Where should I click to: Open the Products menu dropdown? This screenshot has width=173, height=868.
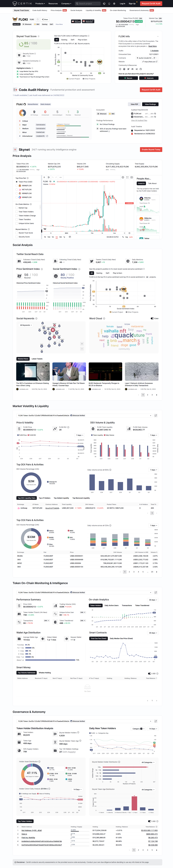coord(40,4)
